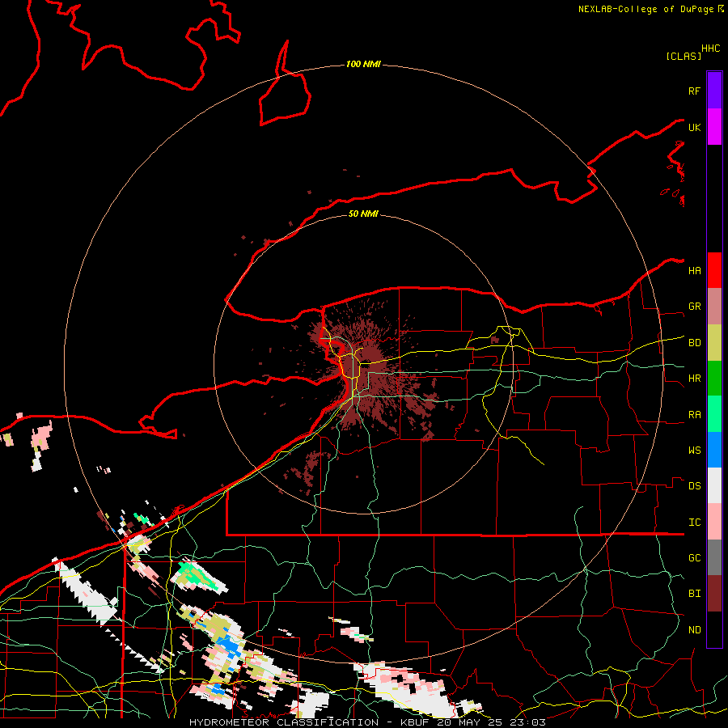Click the BD legend label
Screen dimensions: 728x728
[694, 343]
